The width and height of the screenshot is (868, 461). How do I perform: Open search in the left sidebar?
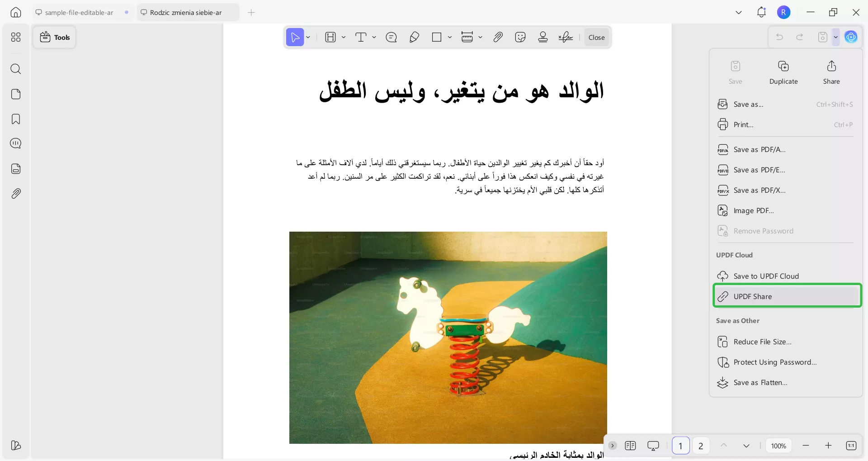[16, 69]
